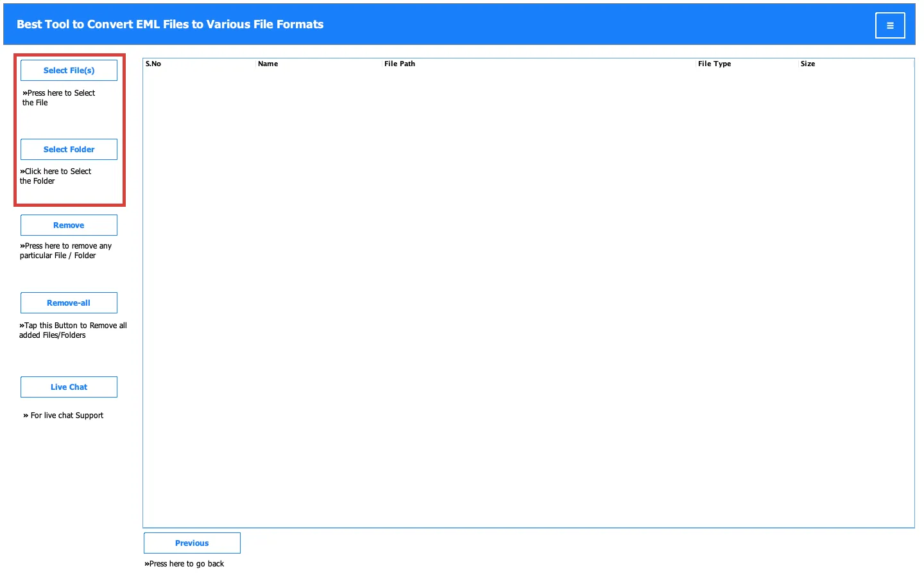Click the Size column header

click(x=856, y=64)
